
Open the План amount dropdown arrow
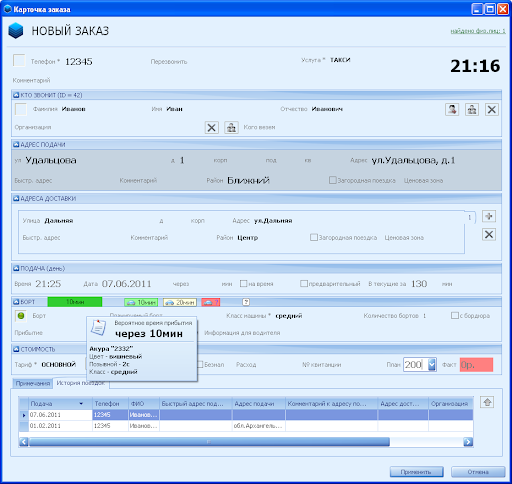432,365
